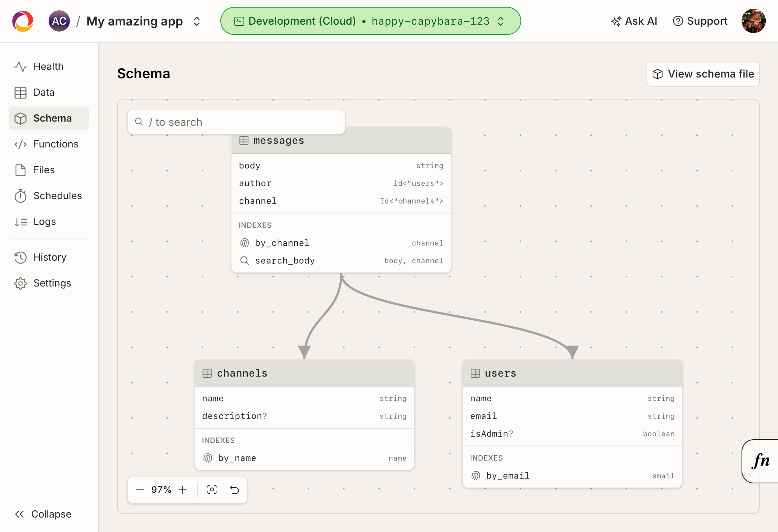Open the Development (Cloud) deployment selector
Viewport: 778px width, 532px height.
370,21
